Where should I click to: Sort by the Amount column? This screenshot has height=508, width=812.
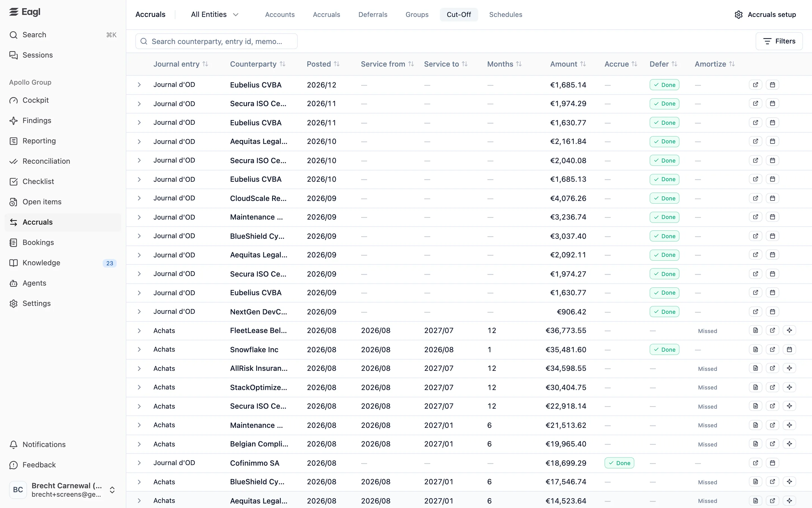click(x=568, y=64)
